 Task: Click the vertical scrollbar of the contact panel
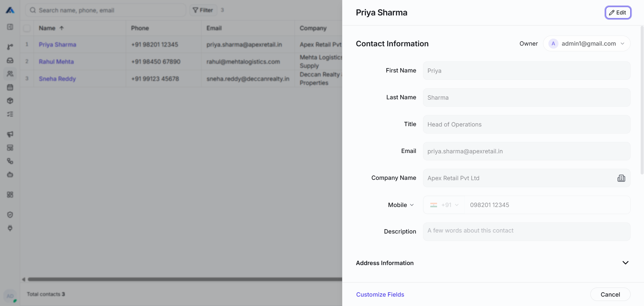(642, 101)
